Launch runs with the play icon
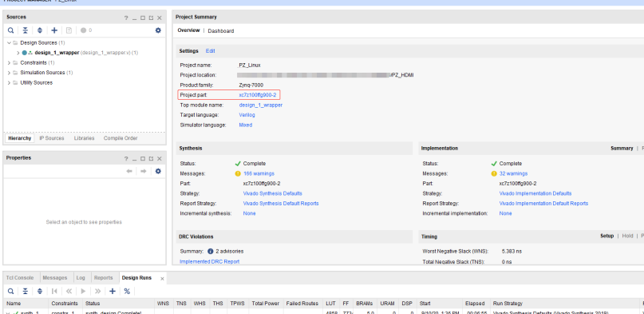The width and height of the screenshot is (644, 314). 83,291
